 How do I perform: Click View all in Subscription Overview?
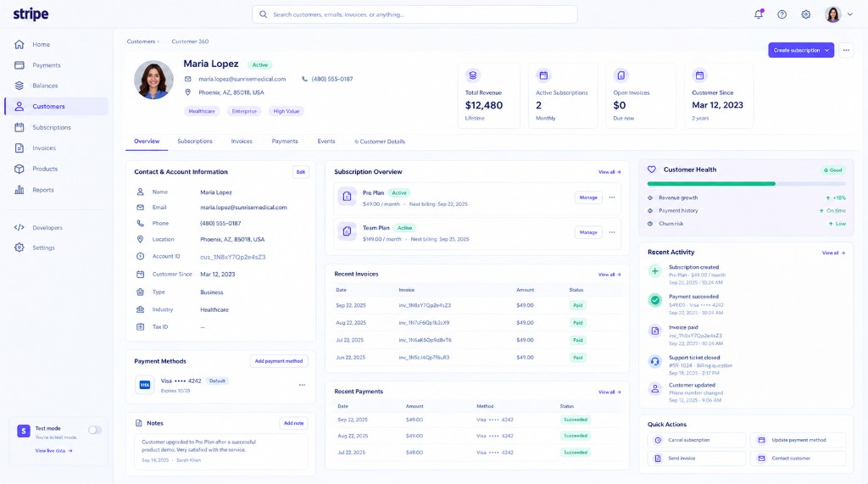coord(609,172)
